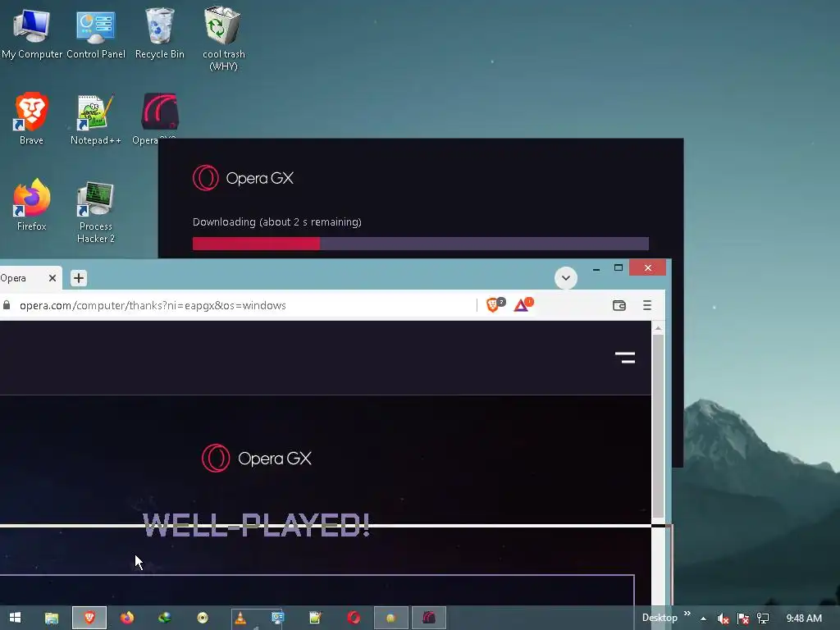Close the Opera tab
The image size is (840, 630).
(52, 278)
